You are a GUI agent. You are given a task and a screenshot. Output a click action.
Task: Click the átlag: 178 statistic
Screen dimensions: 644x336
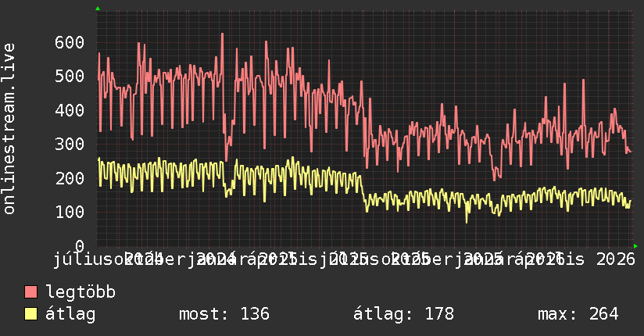pyautogui.click(x=404, y=314)
